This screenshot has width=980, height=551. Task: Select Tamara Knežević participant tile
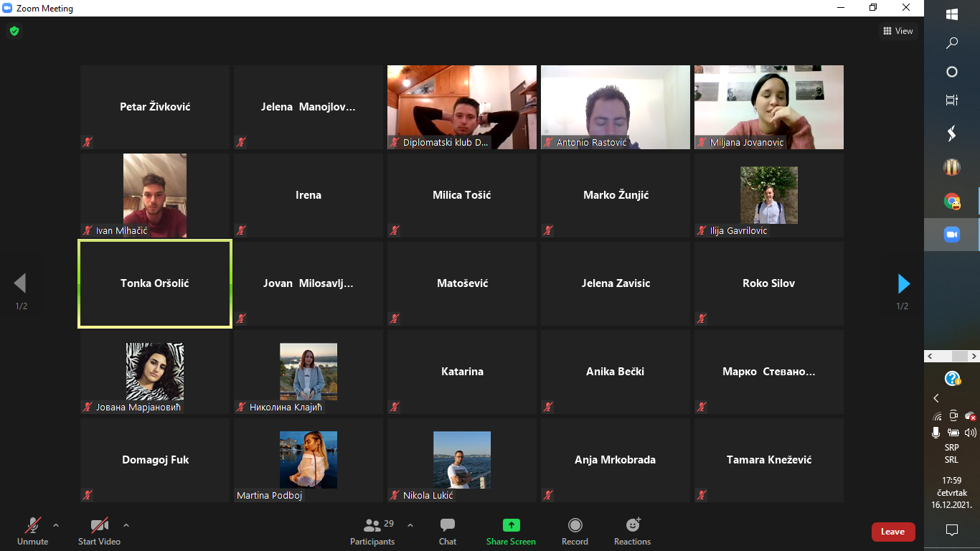coord(769,460)
